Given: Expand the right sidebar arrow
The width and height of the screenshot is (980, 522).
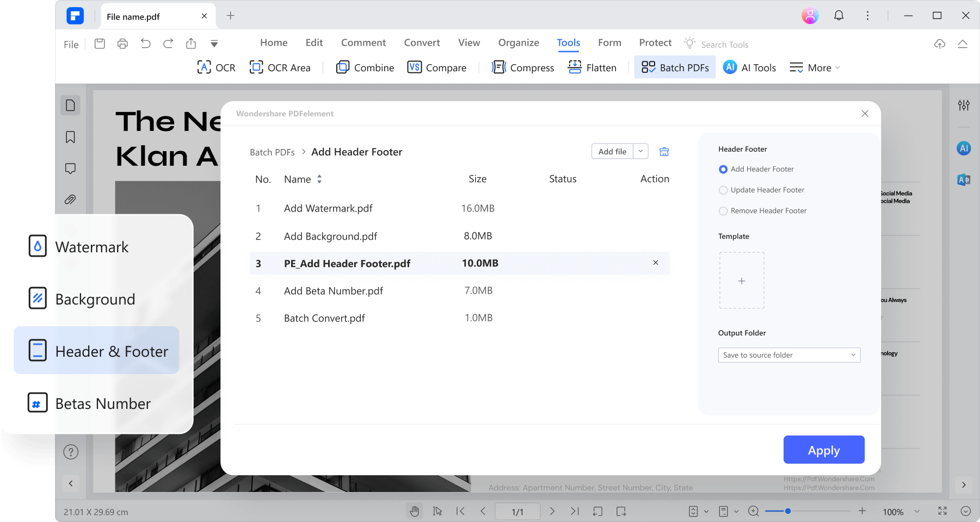Looking at the screenshot, I should click(964, 484).
